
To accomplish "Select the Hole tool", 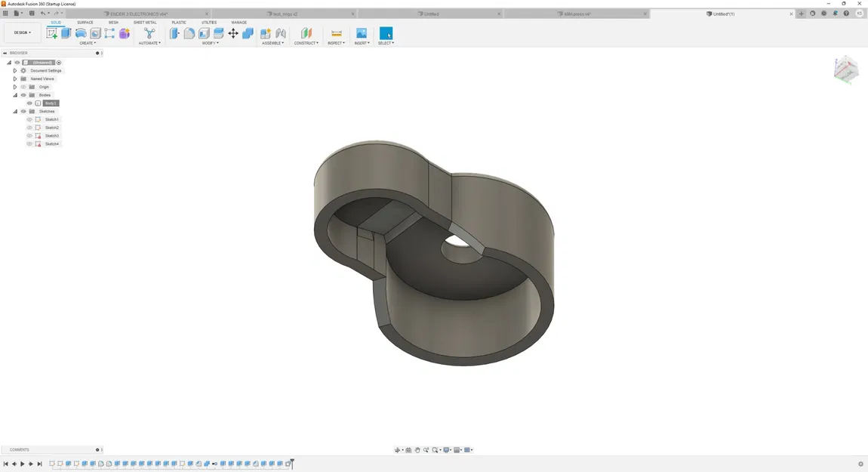I will [95, 33].
